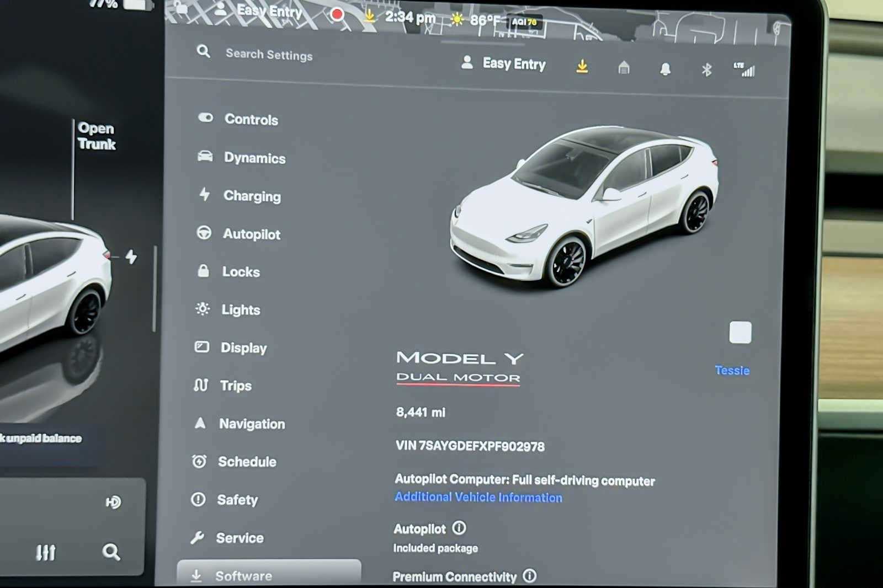
Task: Open the HomeLink garage icon
Action: tap(624, 68)
